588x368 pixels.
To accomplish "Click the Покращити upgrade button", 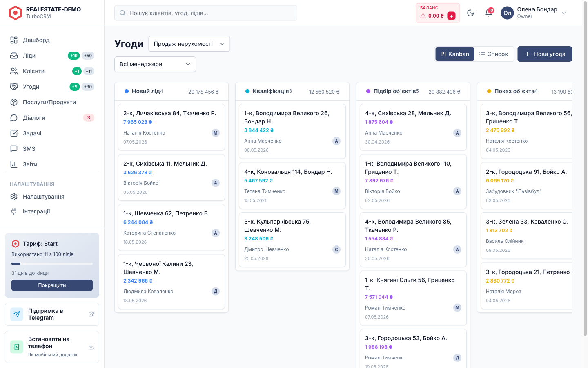I will (52, 285).
